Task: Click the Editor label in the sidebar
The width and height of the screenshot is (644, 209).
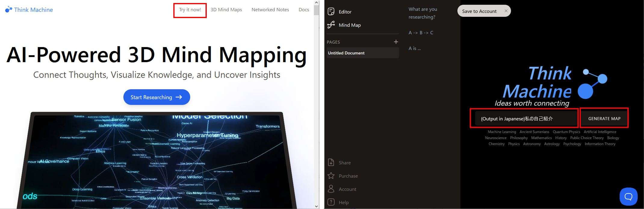Action: pos(345,12)
